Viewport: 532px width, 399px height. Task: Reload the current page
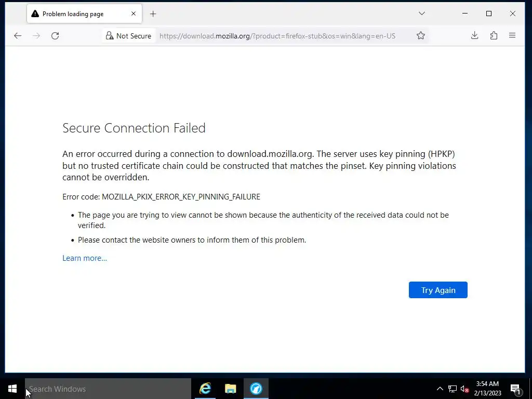[55, 36]
